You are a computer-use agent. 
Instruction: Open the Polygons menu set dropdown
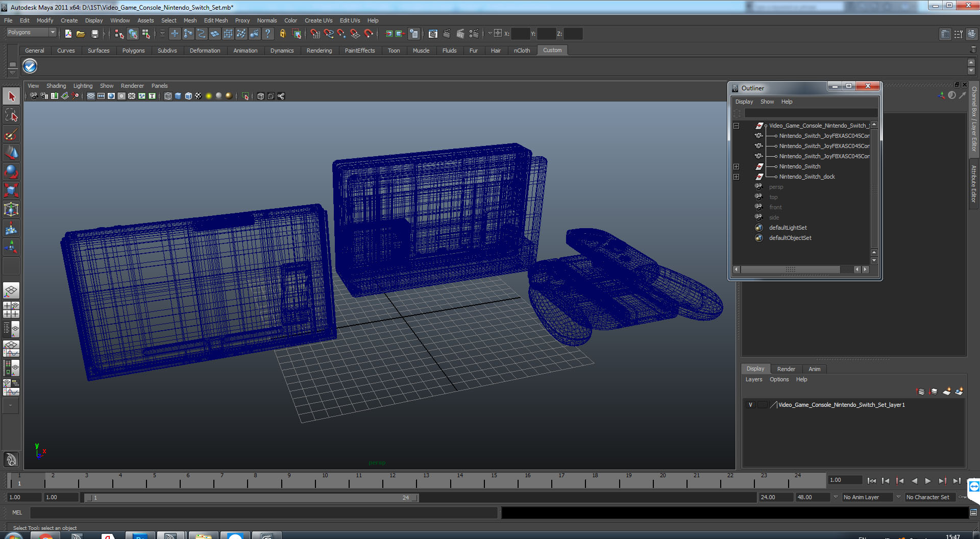[32, 33]
